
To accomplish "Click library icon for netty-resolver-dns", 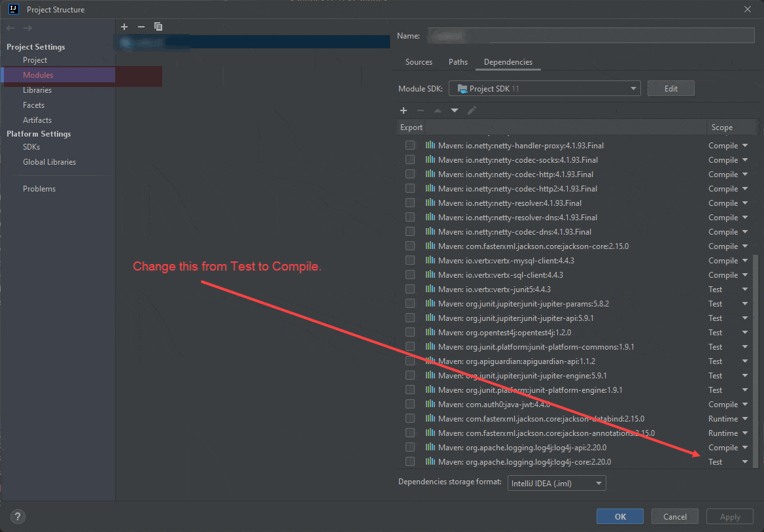I will [x=430, y=217].
